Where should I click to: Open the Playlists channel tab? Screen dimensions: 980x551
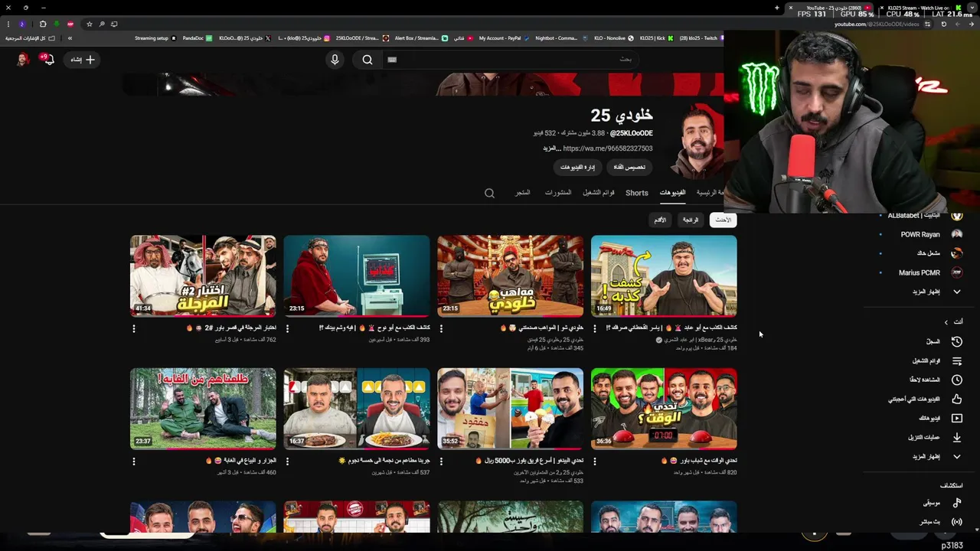[x=599, y=193]
